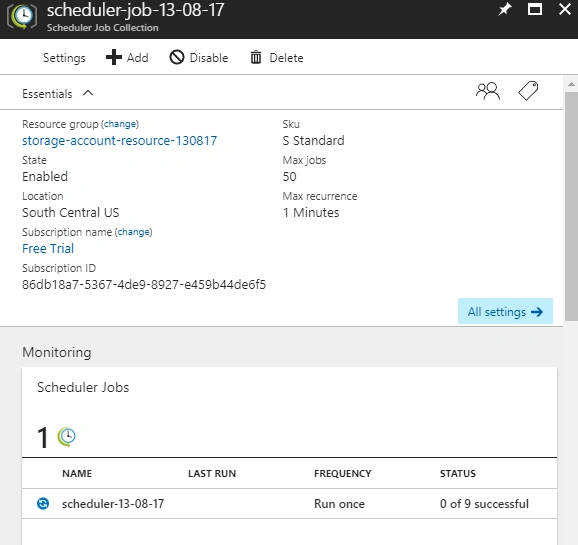The image size is (578, 545).
Task: Open the Free Trial subscription link
Action: pos(48,249)
